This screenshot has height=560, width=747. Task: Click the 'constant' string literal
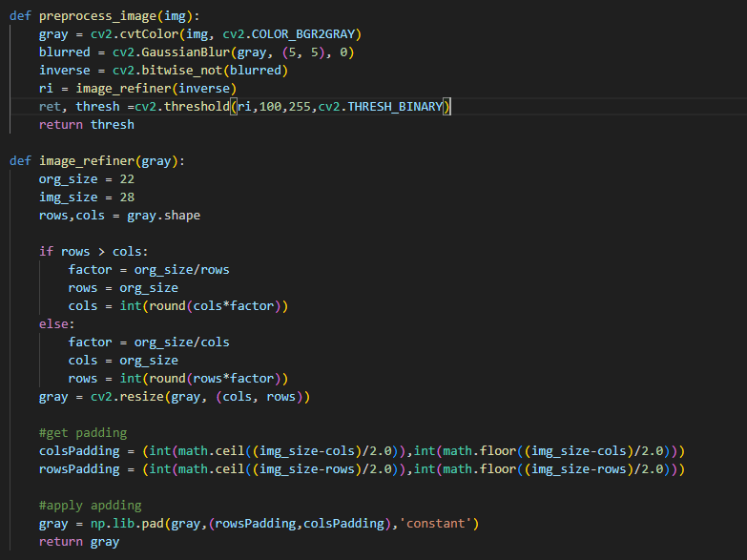(438, 524)
